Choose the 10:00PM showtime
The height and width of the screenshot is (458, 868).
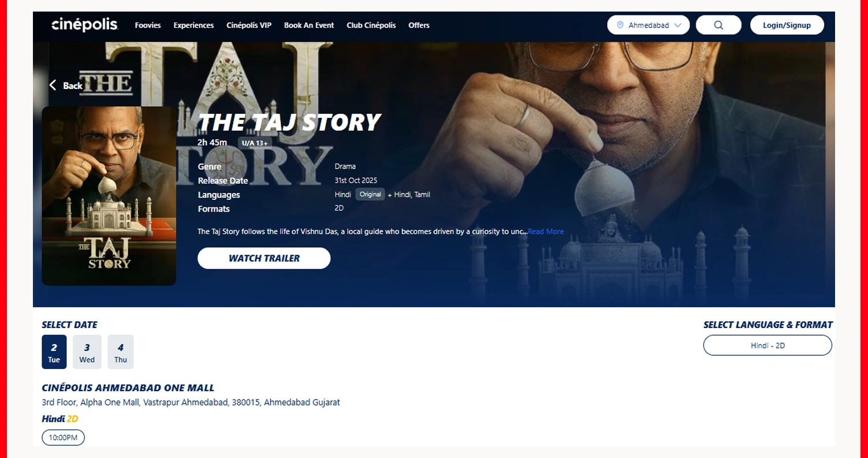(x=63, y=438)
